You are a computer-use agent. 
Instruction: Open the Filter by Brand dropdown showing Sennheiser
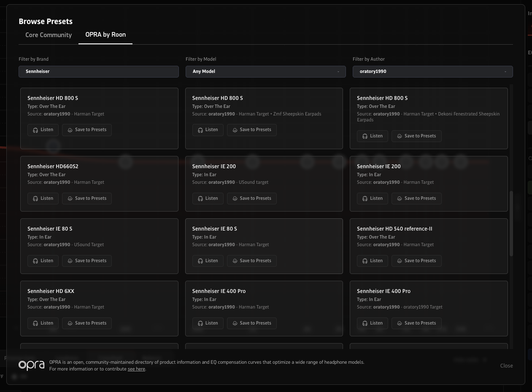tap(99, 72)
